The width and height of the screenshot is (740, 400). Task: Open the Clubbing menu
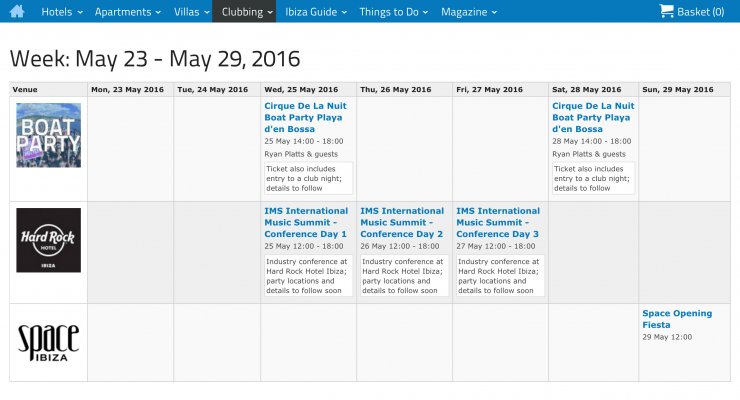coord(247,11)
